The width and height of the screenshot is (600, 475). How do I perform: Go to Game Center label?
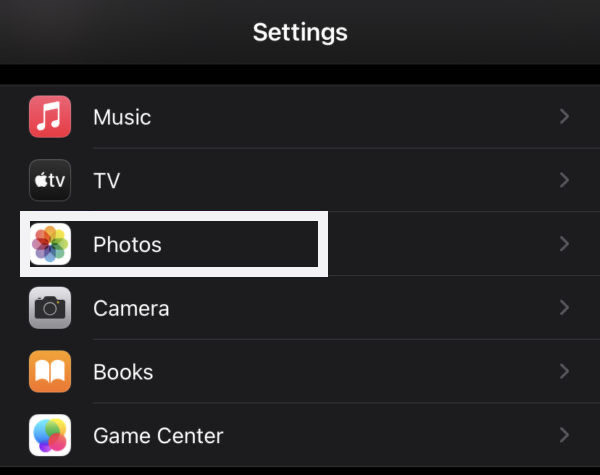[x=158, y=436]
